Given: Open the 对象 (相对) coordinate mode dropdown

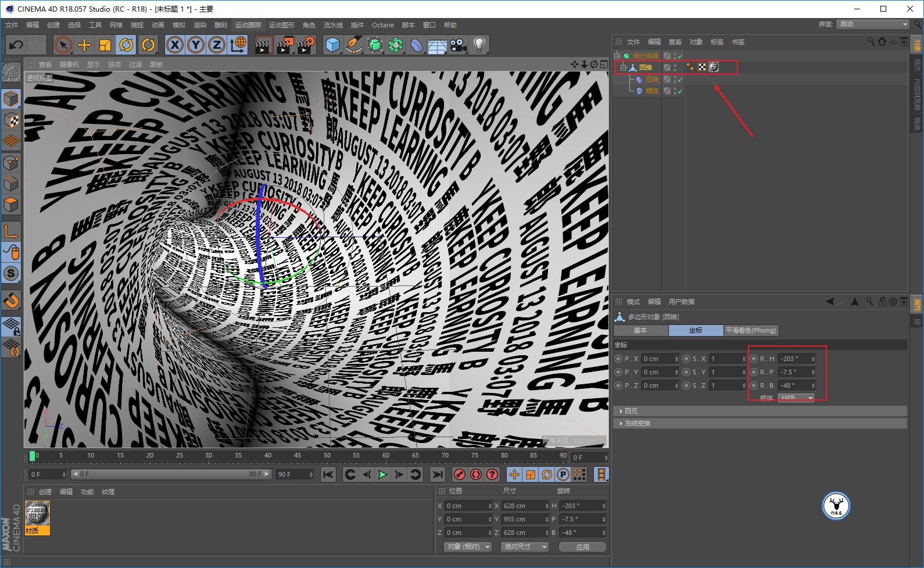Looking at the screenshot, I should [468, 547].
